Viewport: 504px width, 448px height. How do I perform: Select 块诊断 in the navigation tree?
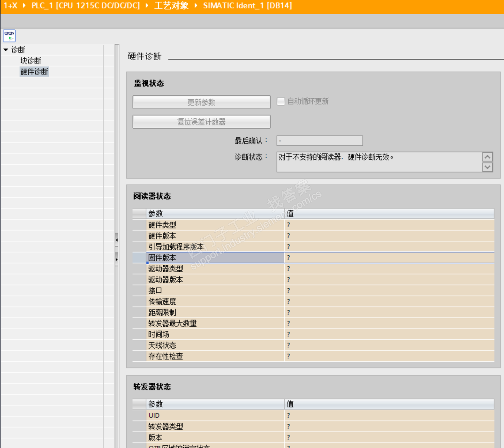[x=31, y=61]
